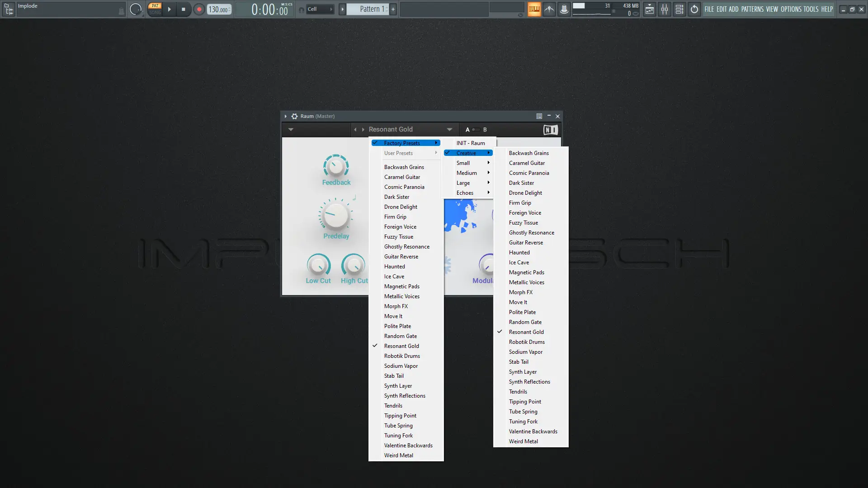Image resolution: width=868 pixels, height=488 pixels.
Task: Open the Cell snap dropdown
Action: coord(320,9)
